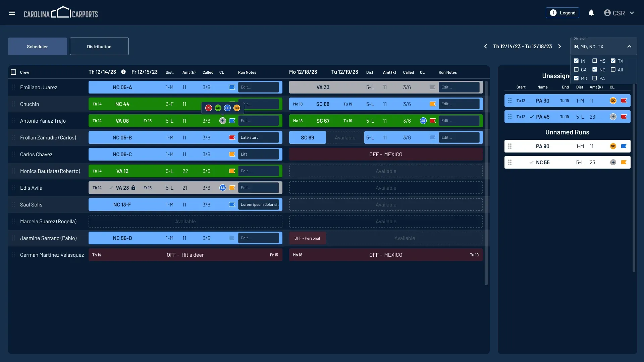This screenshot has height=362, width=644.
Task: Click SB badge on SC 67 run
Action: [423, 121]
